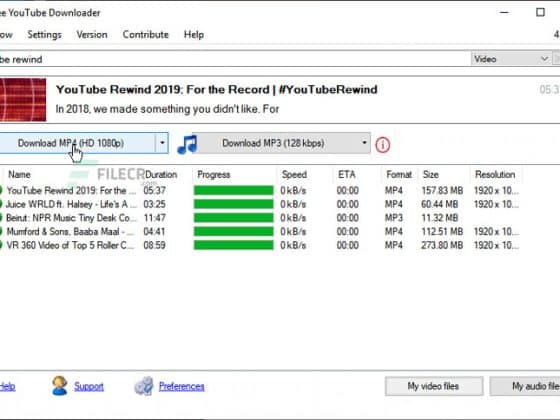Follow the Preferences link
Viewport: 560px width, 420px height.
tap(181, 386)
